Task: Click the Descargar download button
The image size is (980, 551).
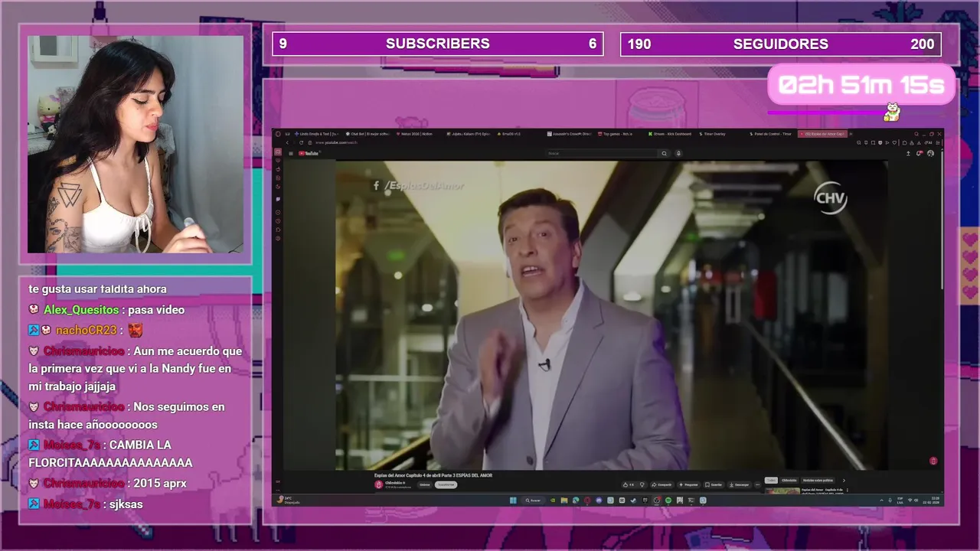Action: [x=740, y=484]
